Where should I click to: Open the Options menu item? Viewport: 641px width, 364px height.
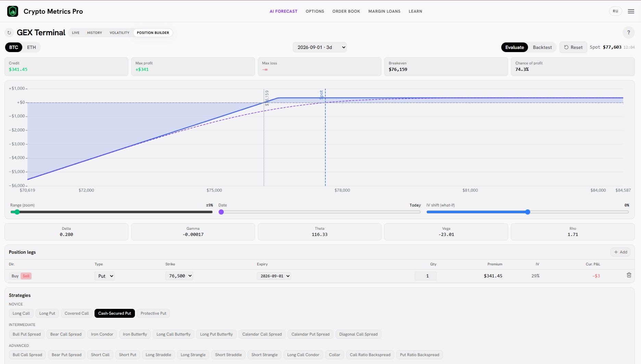pos(315,11)
